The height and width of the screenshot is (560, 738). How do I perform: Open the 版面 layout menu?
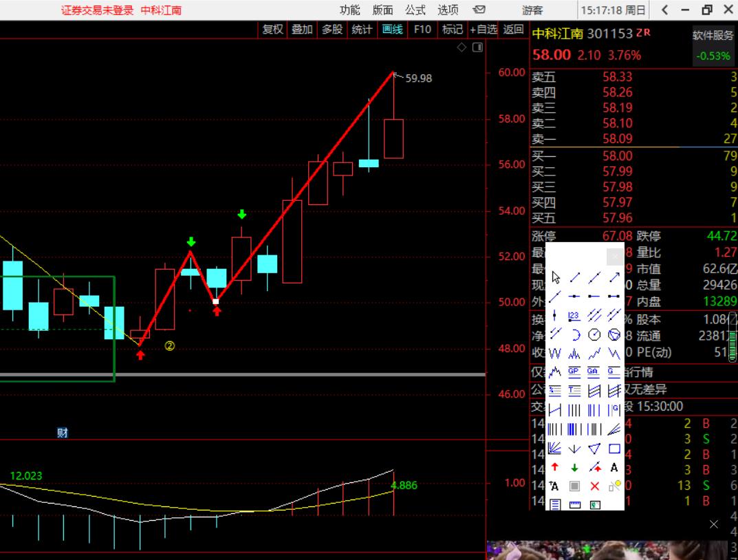pyautogui.click(x=382, y=10)
